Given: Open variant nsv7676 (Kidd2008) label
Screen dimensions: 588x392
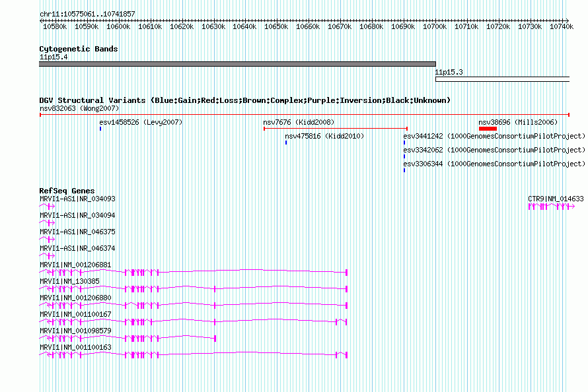Looking at the screenshot, I should click(299, 122).
